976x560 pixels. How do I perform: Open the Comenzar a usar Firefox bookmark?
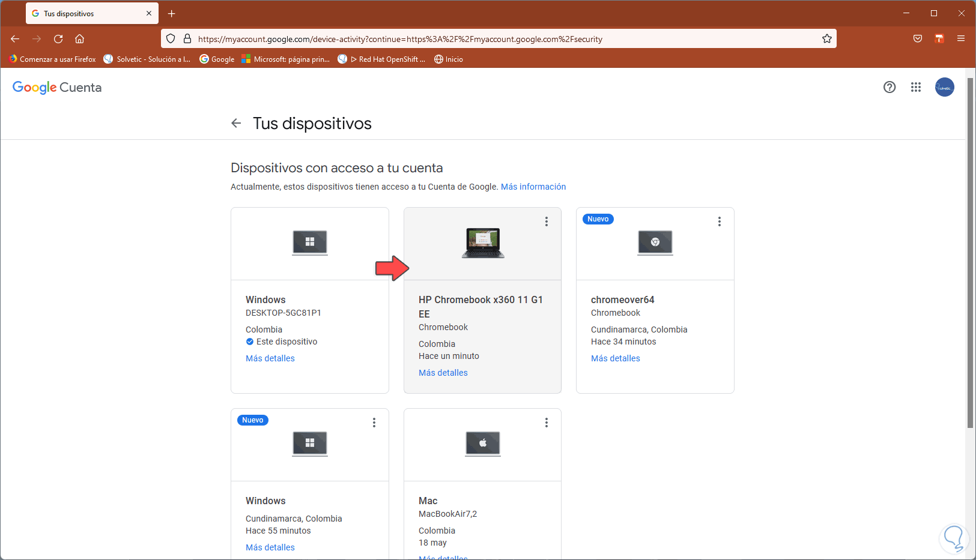pos(52,59)
